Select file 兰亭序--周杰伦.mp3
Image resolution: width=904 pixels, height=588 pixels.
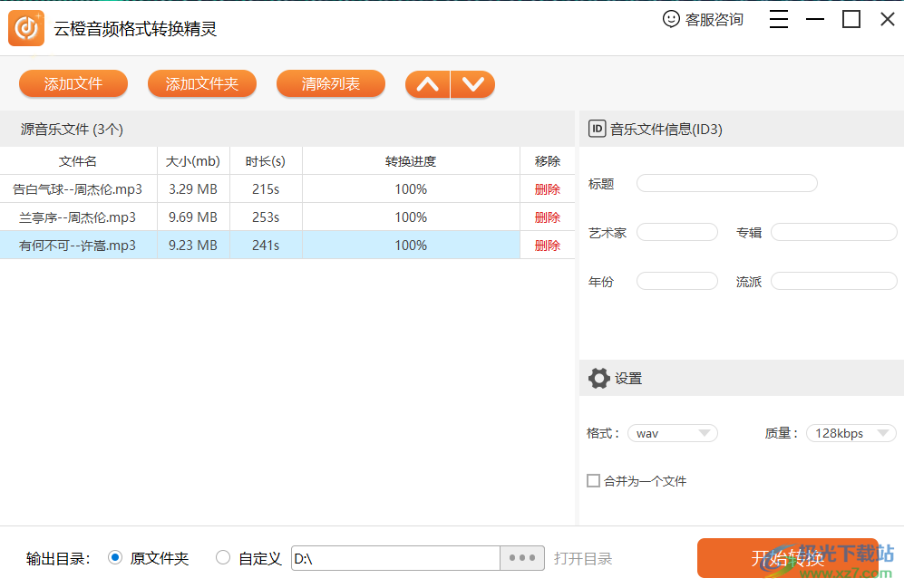pos(77,217)
